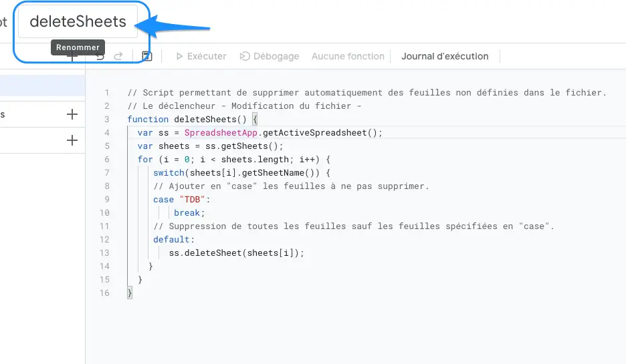
Task: Click comment "// Script permettant de supprimer automatiquement"
Action: tap(256, 92)
